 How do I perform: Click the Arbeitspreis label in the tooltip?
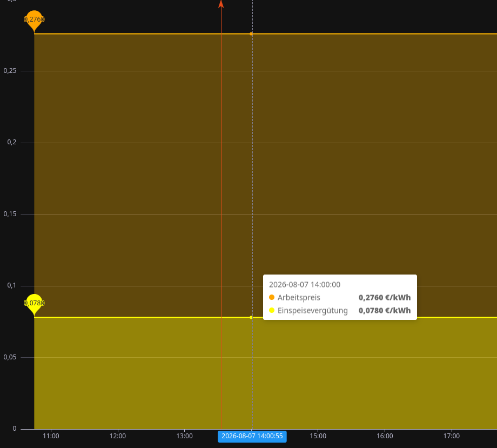tap(299, 298)
